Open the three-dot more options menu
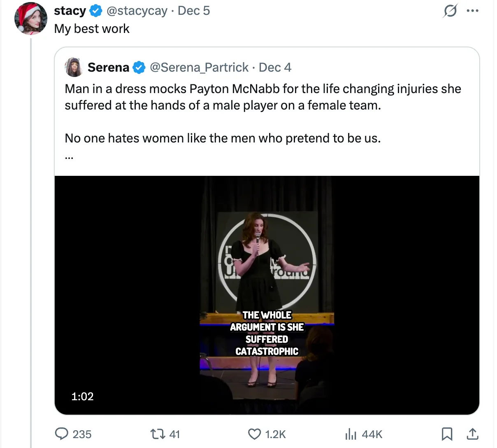This screenshot has width=497, height=448. [x=473, y=11]
